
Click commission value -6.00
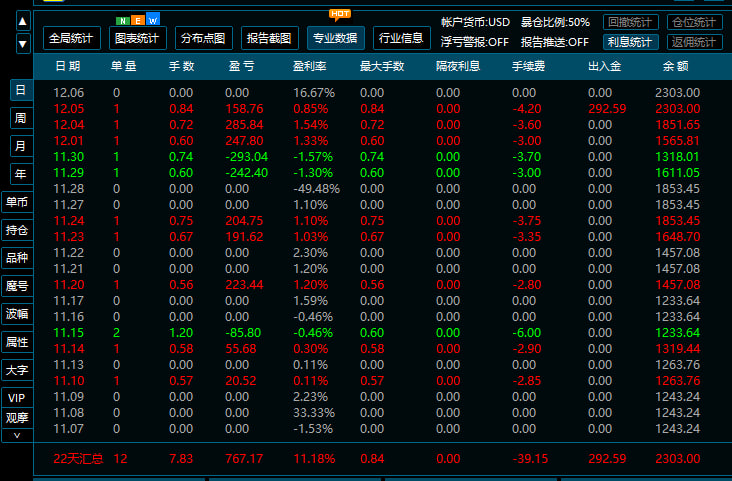[x=527, y=333]
